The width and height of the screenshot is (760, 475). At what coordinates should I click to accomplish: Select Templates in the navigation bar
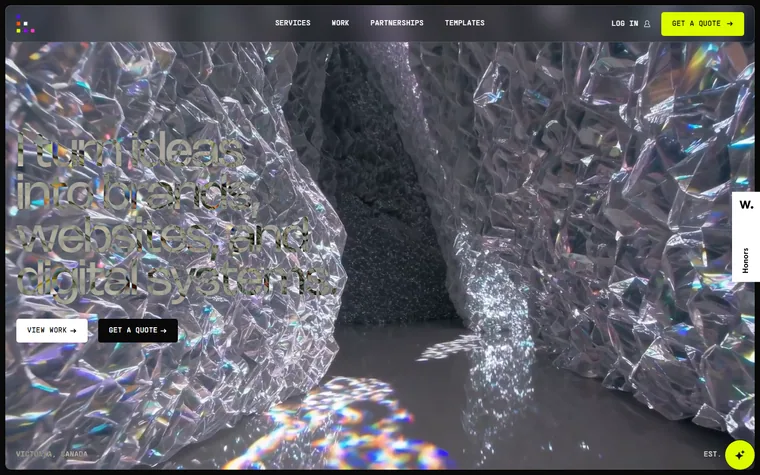(x=465, y=23)
